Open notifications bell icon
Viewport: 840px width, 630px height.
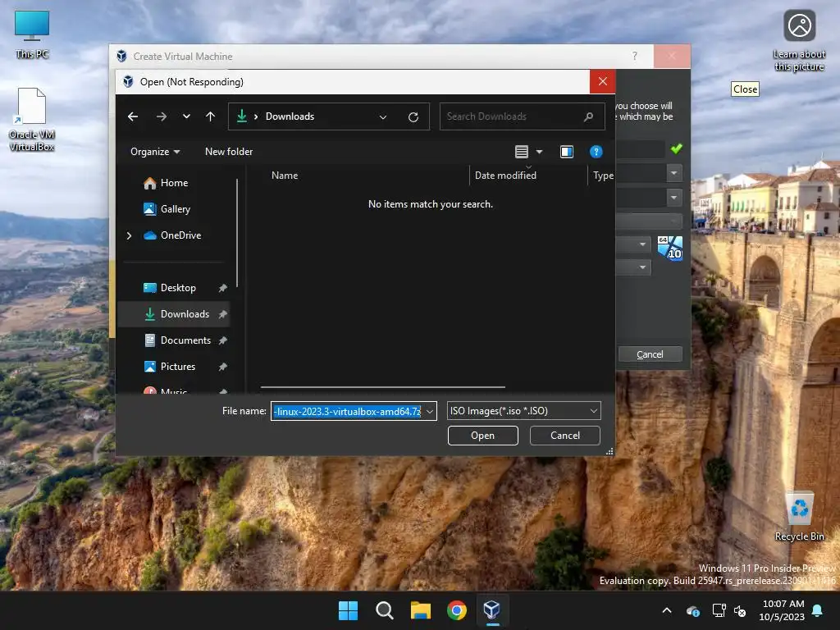(x=818, y=610)
